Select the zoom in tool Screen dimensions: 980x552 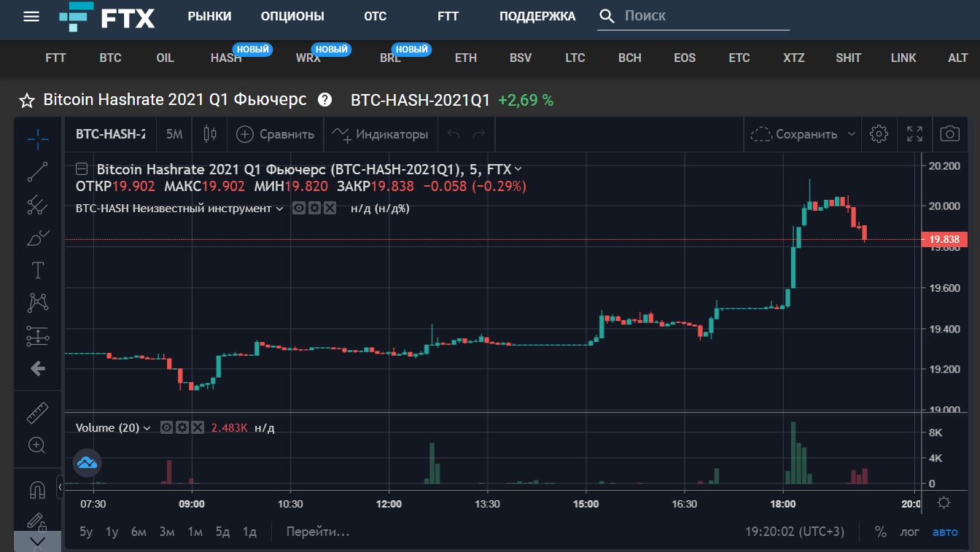38,445
